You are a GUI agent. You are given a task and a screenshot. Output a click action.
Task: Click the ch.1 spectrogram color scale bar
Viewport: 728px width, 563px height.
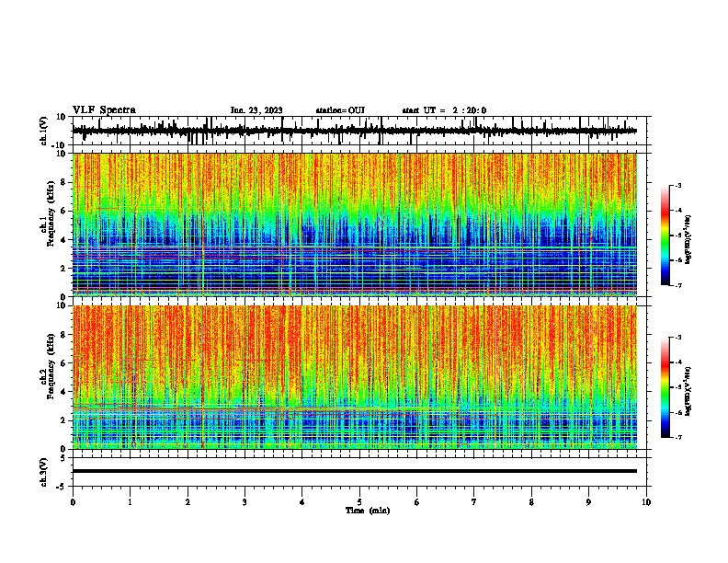[x=665, y=236]
